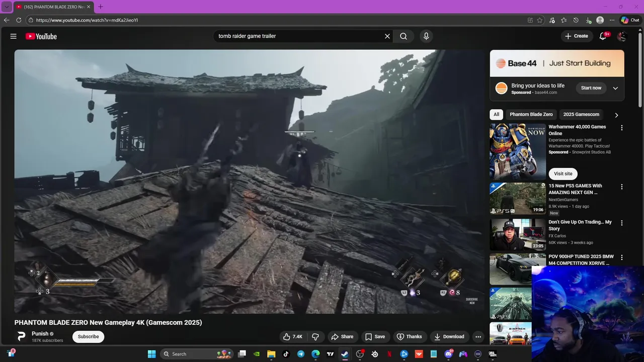644x362 pixels.
Task: Open a new browser tab
Action: tap(101, 7)
